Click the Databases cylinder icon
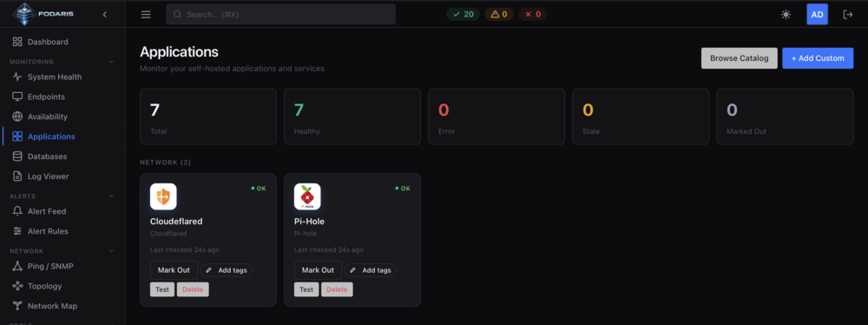This screenshot has height=325, width=868. 17,156
